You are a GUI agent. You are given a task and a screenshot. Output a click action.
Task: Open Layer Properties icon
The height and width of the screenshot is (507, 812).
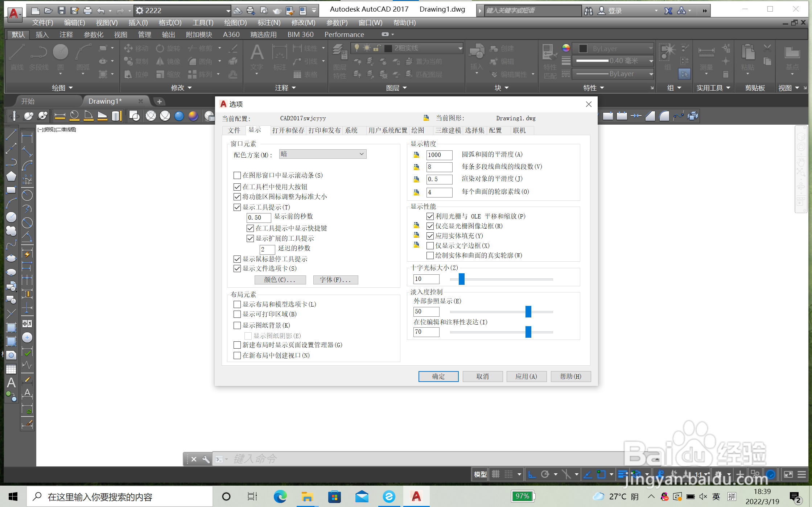pos(340,61)
